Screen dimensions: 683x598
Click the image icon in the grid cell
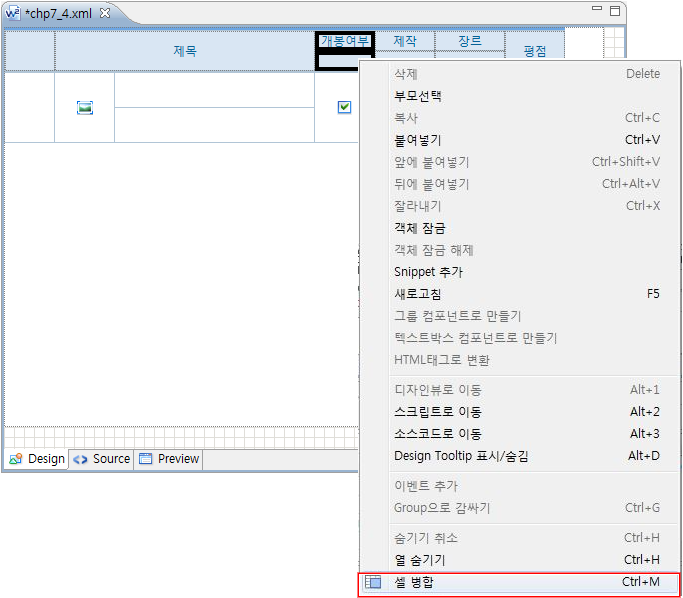85,107
